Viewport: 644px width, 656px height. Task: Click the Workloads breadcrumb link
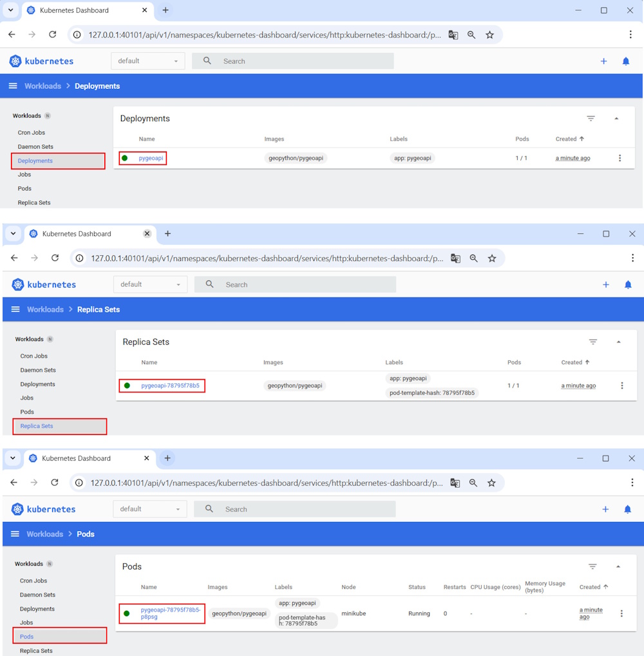(43, 86)
